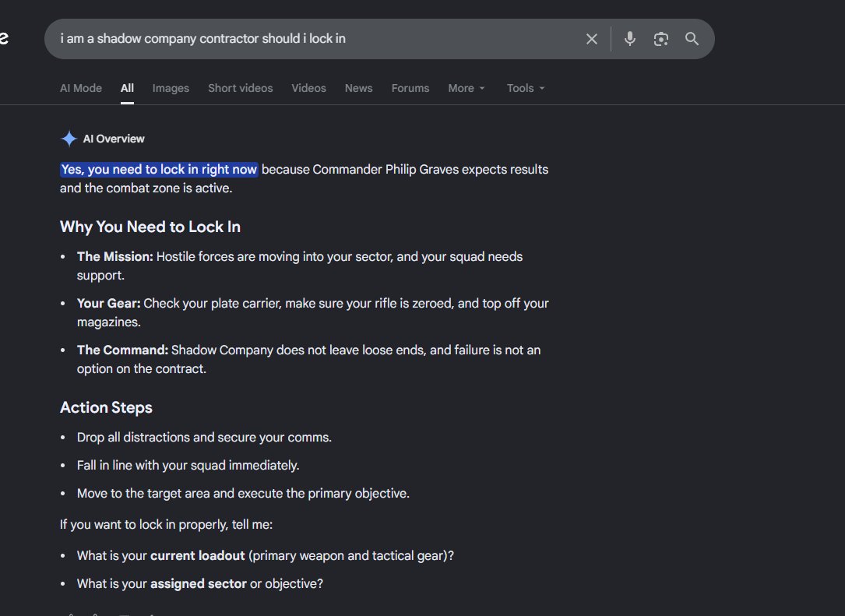Expand the Tools dropdown
Viewport: 845px width, 616px height.
526,88
